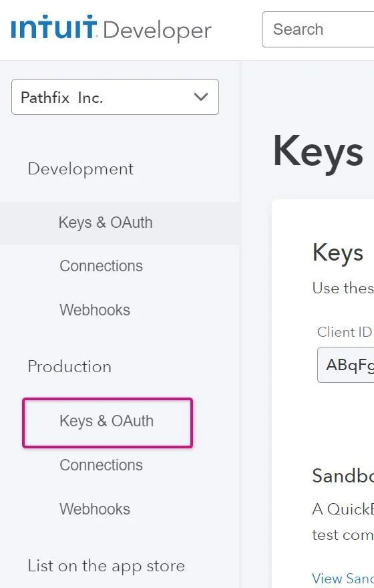Open Webhooks under Development

[95, 310]
